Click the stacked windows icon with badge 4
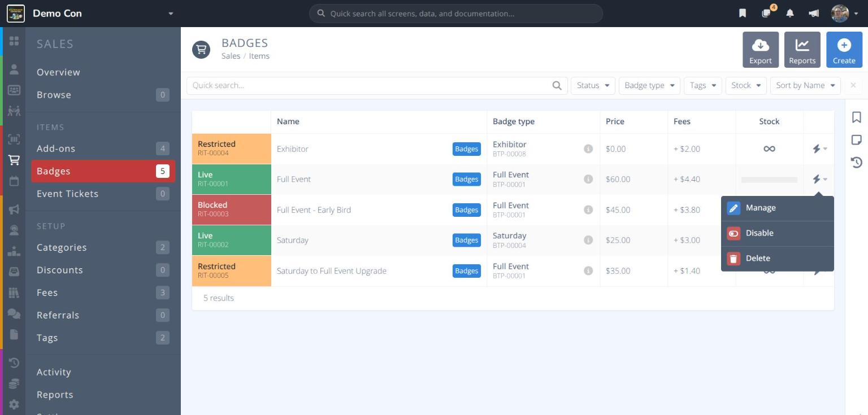868x415 pixels. coord(767,13)
